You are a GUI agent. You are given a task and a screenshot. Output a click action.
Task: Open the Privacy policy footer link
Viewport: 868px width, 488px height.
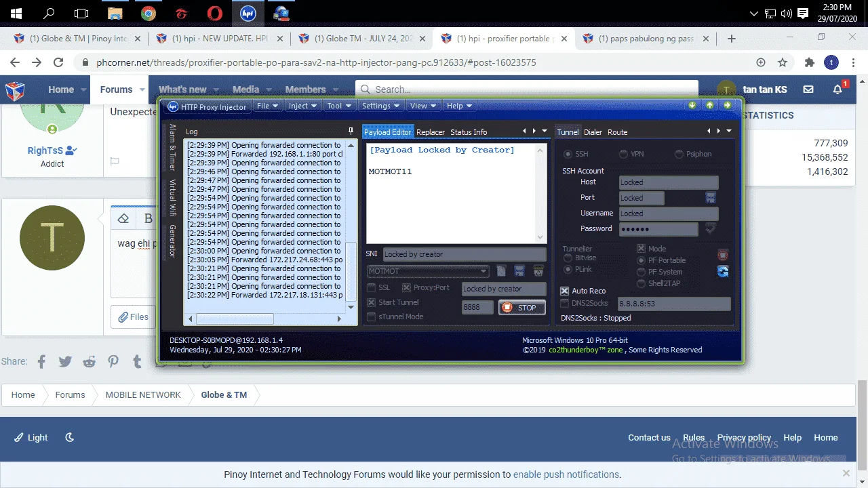click(x=744, y=437)
